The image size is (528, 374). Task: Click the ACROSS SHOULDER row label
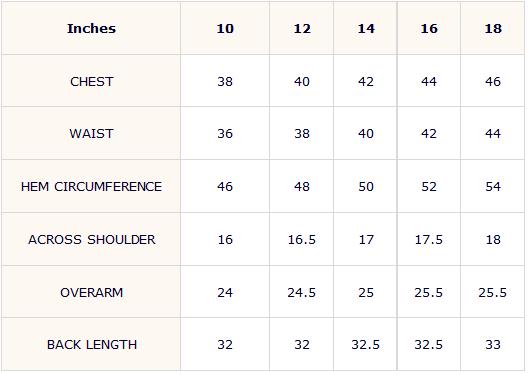tap(92, 240)
